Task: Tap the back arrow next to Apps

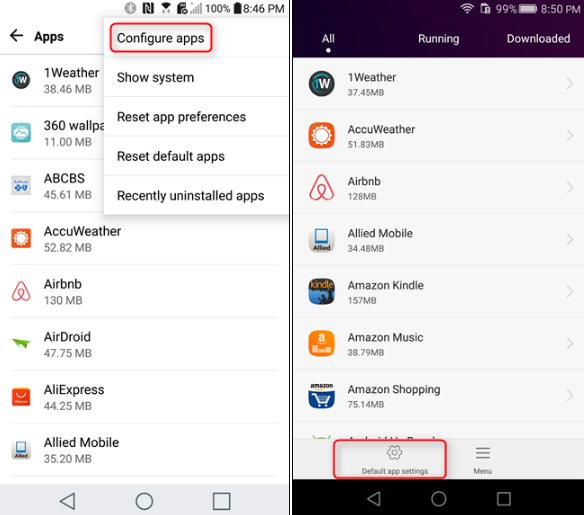Action: coord(16,36)
